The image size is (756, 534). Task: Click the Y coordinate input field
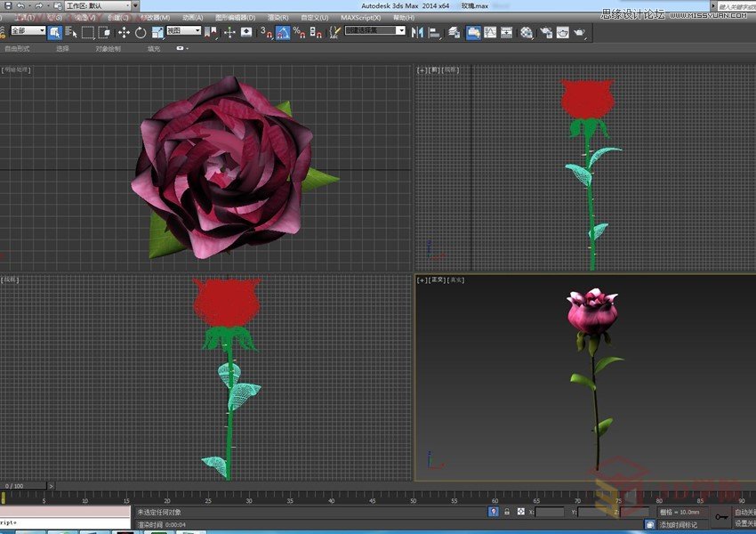(x=591, y=512)
